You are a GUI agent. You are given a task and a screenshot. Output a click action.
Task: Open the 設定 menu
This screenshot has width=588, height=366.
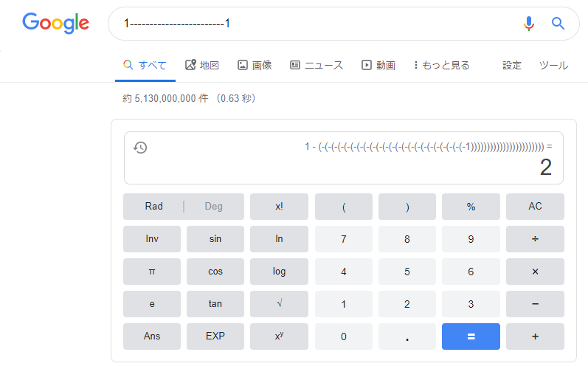pos(512,65)
